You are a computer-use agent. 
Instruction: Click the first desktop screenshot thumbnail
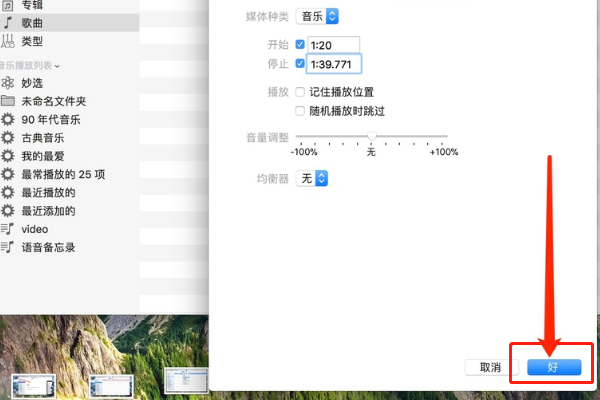(34, 386)
